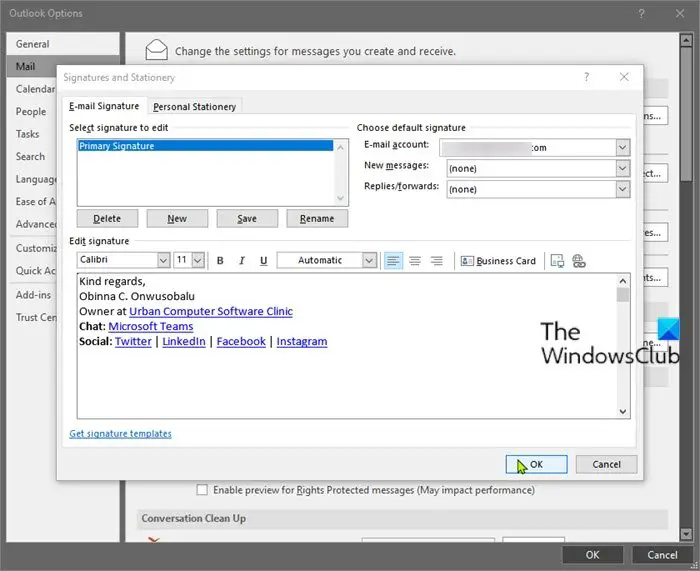
Task: Click the Facebook link in signature
Action: click(x=241, y=342)
